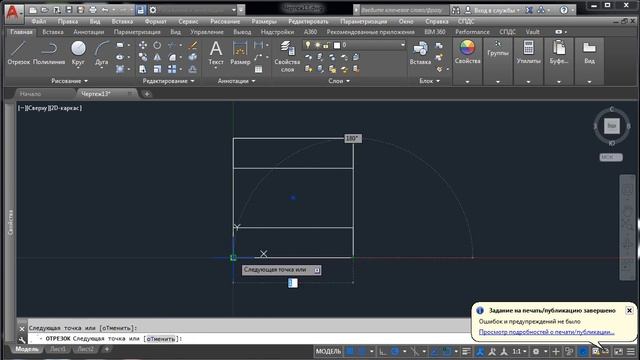This screenshot has height=360, width=640.
Task: Click the МОДЕЛЬ button in status bar
Action: tap(328, 351)
